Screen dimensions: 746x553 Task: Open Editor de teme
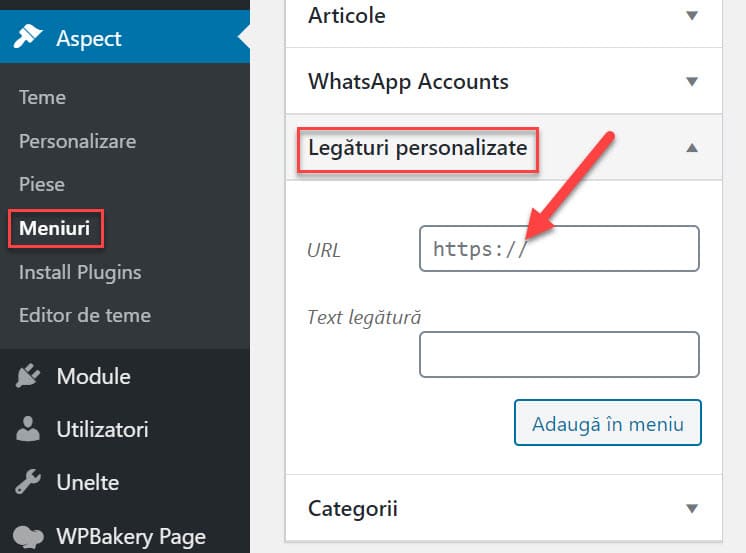coord(85,315)
